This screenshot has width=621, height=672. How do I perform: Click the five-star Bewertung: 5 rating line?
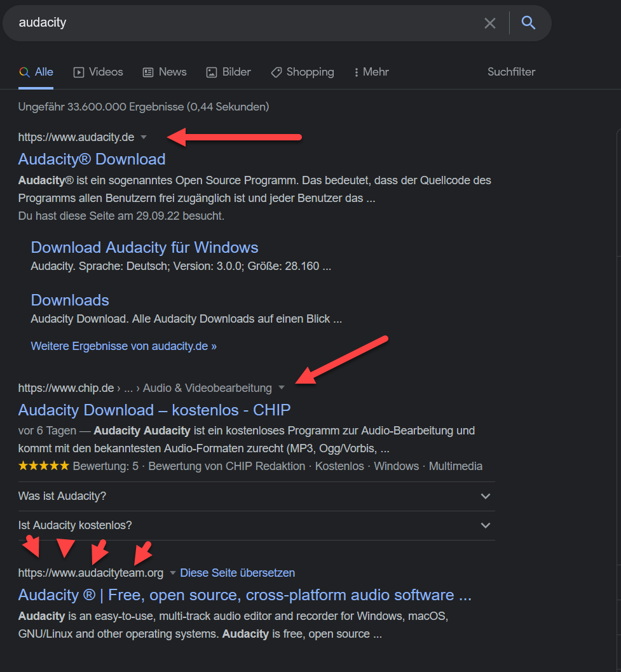(250, 466)
